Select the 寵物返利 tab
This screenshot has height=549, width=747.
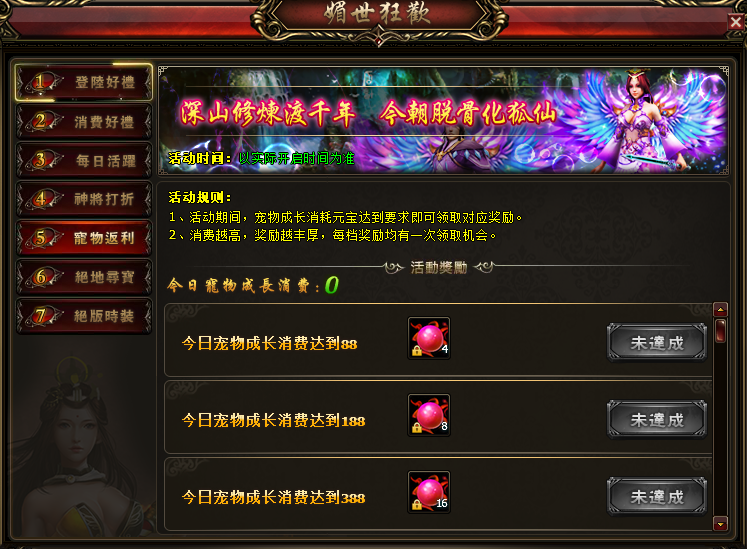[x=84, y=238]
